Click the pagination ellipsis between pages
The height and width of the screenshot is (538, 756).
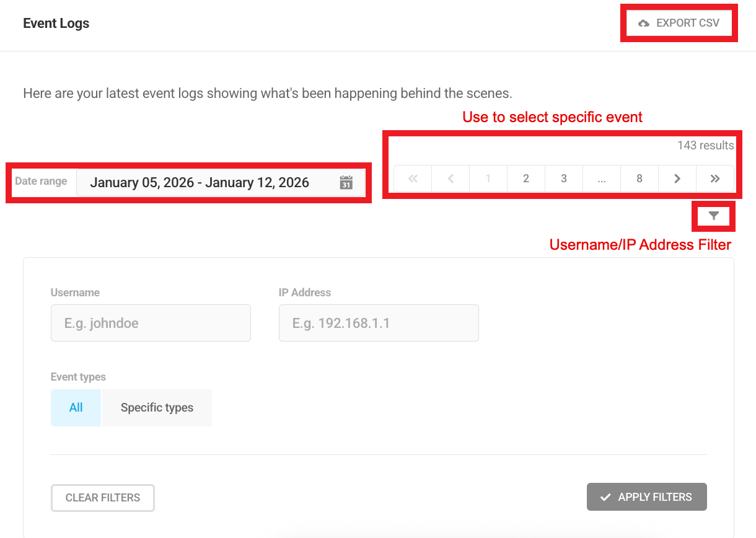click(x=601, y=179)
